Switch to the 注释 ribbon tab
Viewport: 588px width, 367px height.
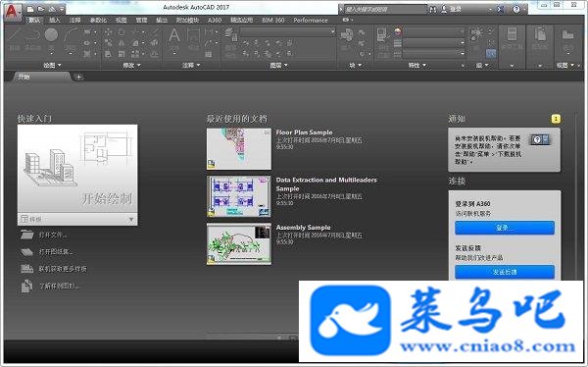pos(75,21)
